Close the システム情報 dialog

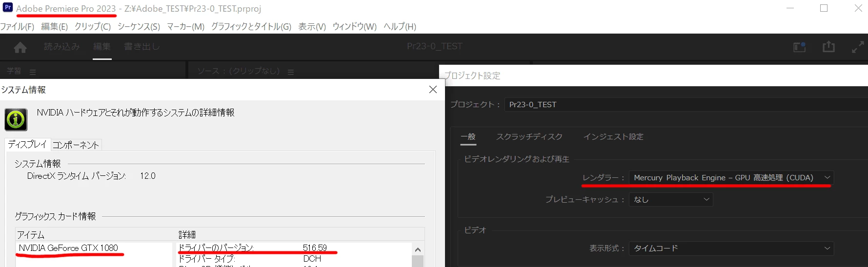pos(433,90)
